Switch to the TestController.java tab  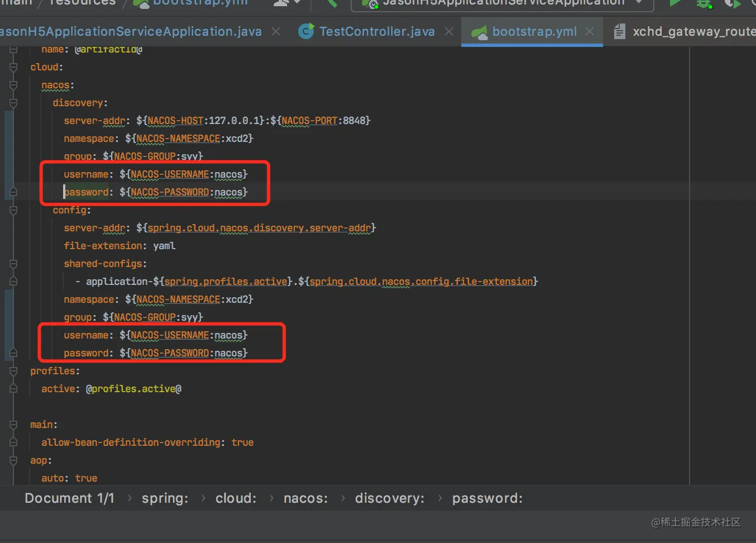tap(367, 32)
